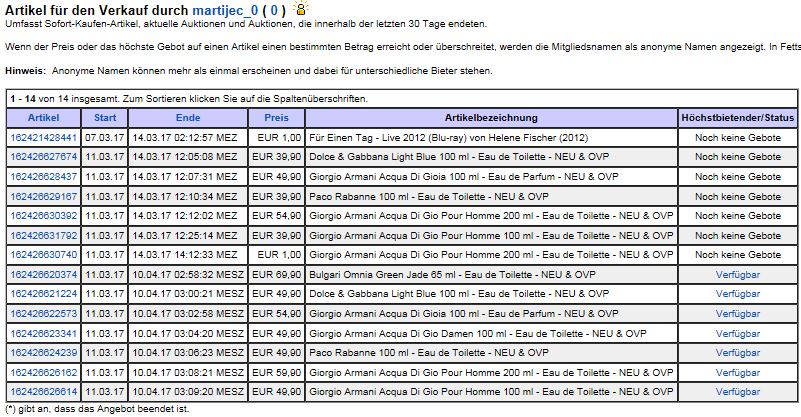Open feedback score link 0 in parentheses
Screen dimensions: 801x417
[x=274, y=10]
